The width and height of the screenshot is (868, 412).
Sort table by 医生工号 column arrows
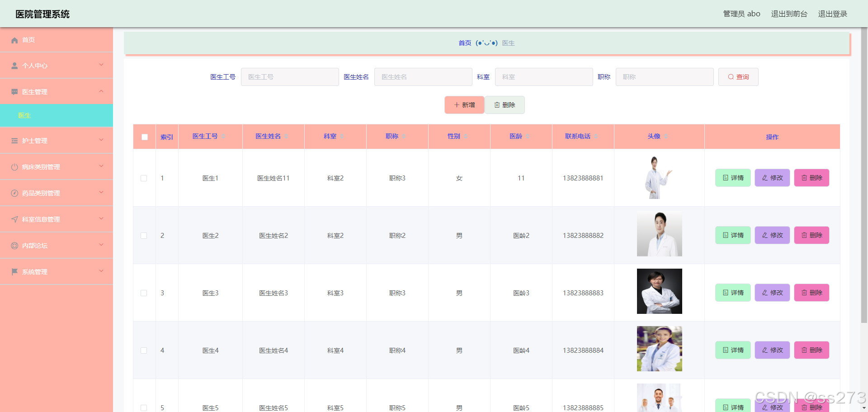point(223,137)
